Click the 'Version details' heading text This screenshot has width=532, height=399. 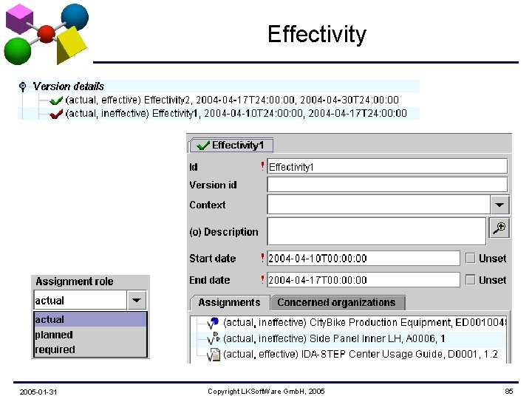click(69, 86)
